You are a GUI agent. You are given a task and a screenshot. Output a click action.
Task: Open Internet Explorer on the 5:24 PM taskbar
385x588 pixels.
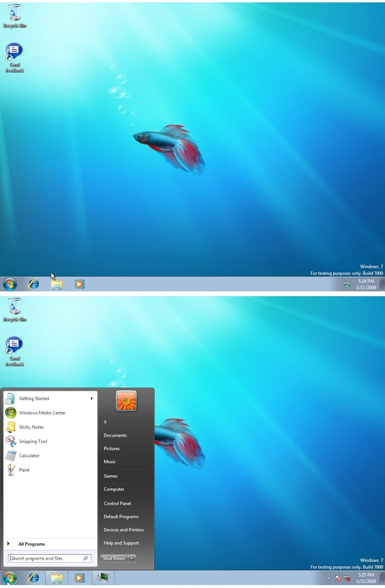tap(34, 285)
